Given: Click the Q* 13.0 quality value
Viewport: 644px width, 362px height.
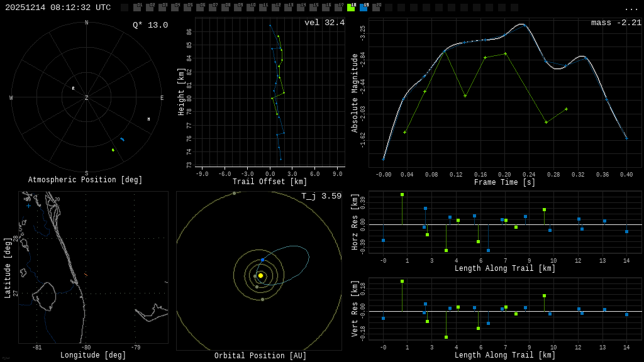Looking at the screenshot, I should [x=150, y=25].
